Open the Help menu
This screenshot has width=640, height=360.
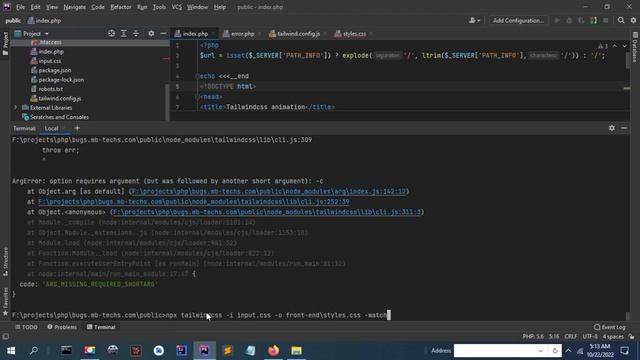pos(220,7)
